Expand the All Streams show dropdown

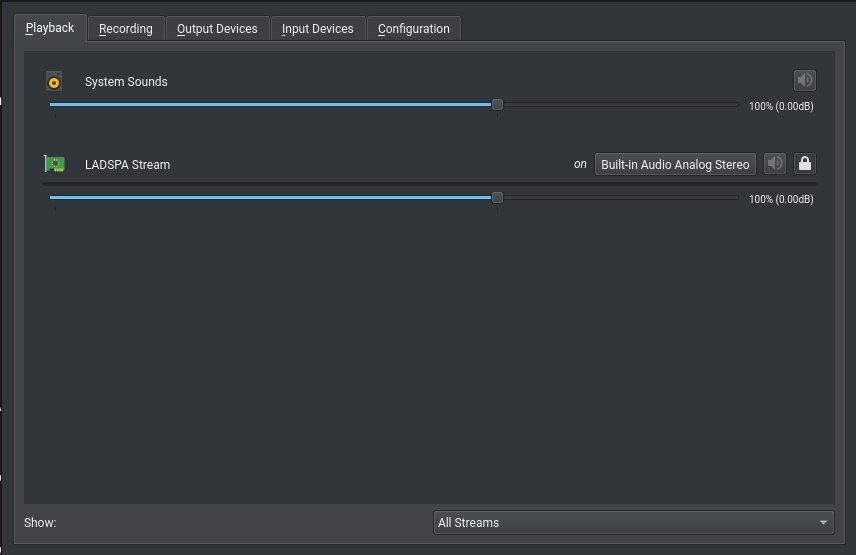tap(633, 522)
